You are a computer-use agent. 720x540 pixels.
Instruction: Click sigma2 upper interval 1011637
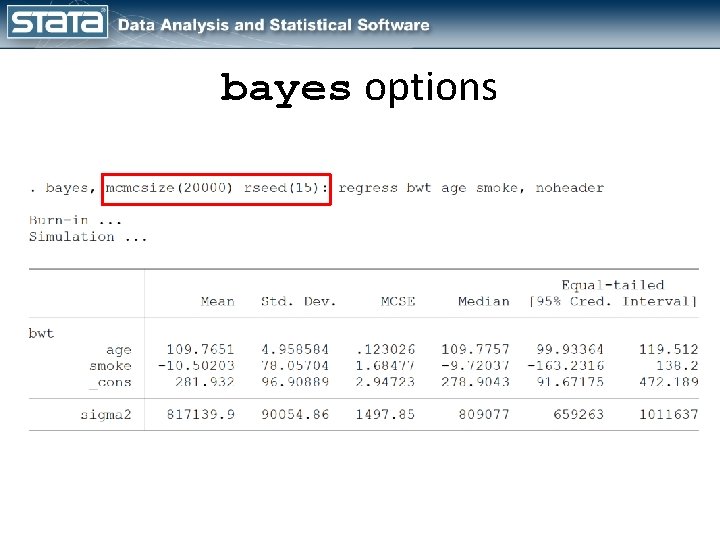click(x=669, y=415)
